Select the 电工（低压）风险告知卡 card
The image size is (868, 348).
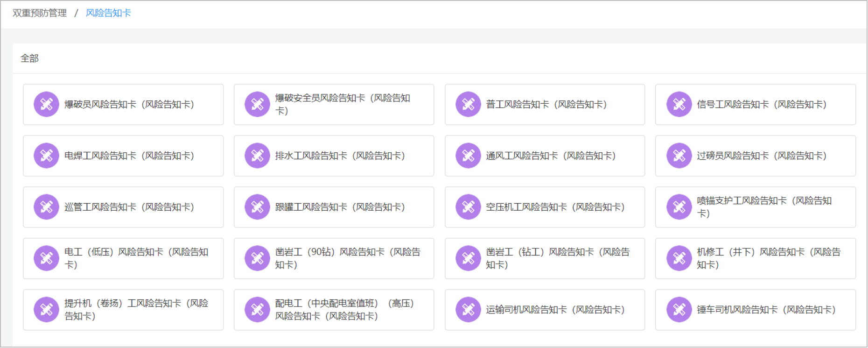(136, 258)
